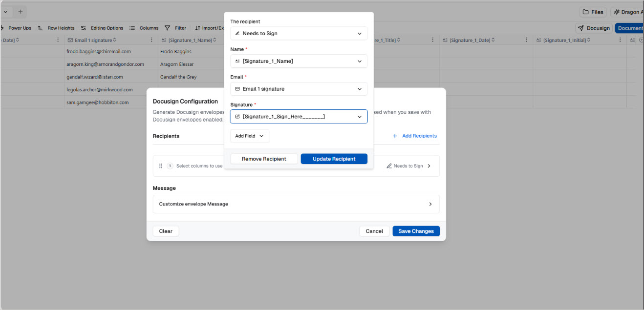Open the Power Ups menu
Screen dimensions: 644x310
tap(16, 28)
